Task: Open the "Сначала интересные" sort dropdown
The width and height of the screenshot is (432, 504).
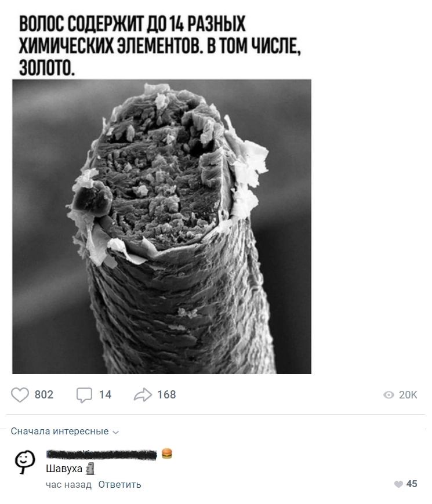Action: coord(60,432)
